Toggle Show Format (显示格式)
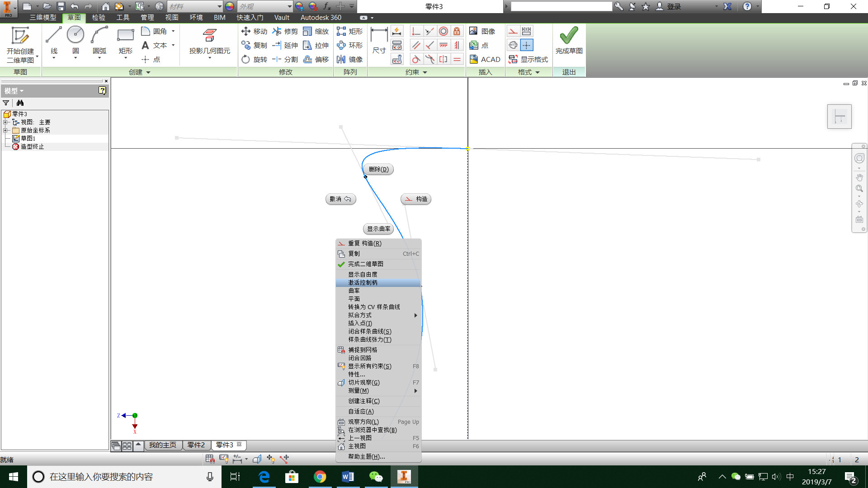 coord(528,59)
